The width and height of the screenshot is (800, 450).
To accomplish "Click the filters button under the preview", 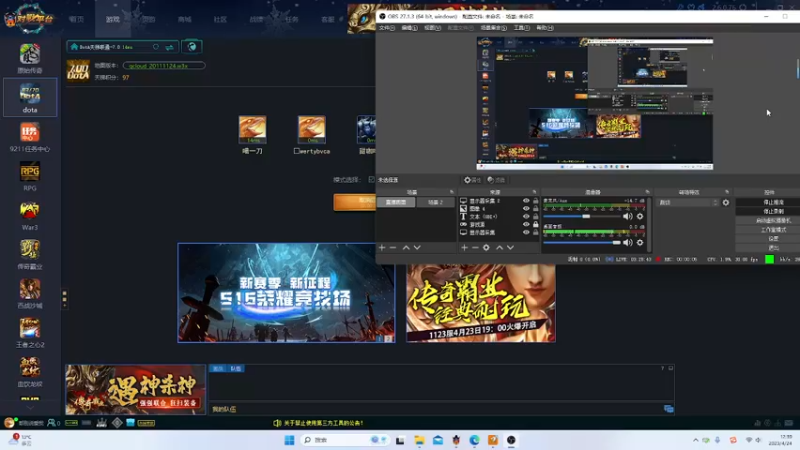I will click(496, 180).
